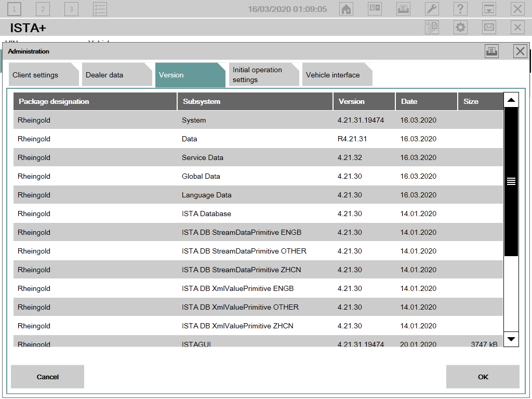Screen dimensions: 532x399
Task: Open help via question mark icon
Action: 460,9
